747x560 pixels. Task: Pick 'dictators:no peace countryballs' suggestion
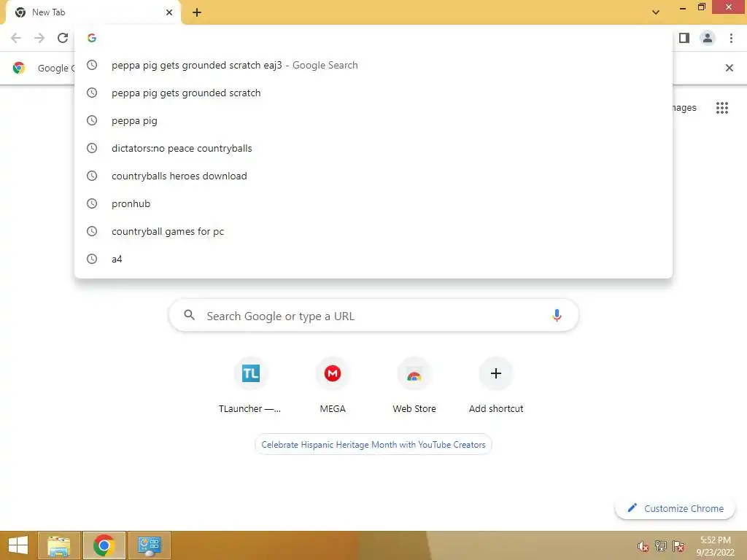point(373,148)
